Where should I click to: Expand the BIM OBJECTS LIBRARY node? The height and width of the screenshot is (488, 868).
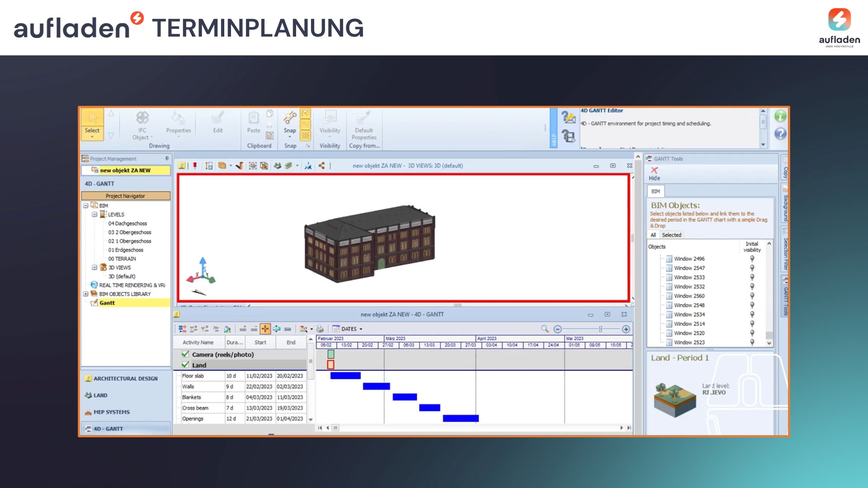(x=85, y=294)
